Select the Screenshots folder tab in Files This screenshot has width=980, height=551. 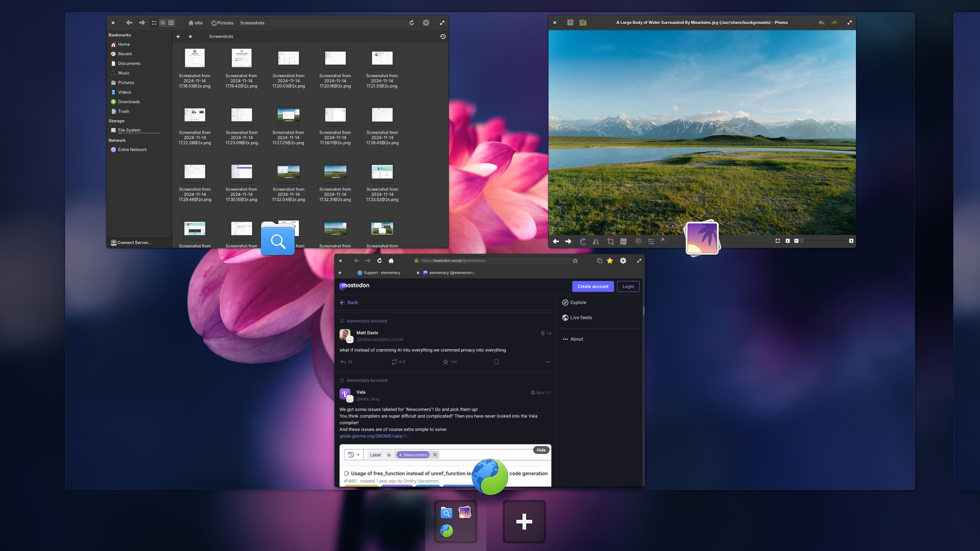point(220,36)
